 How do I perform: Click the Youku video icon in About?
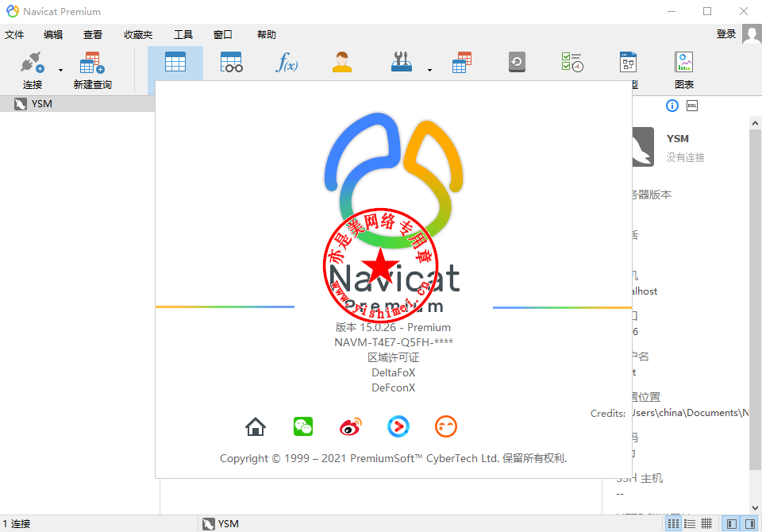398,426
